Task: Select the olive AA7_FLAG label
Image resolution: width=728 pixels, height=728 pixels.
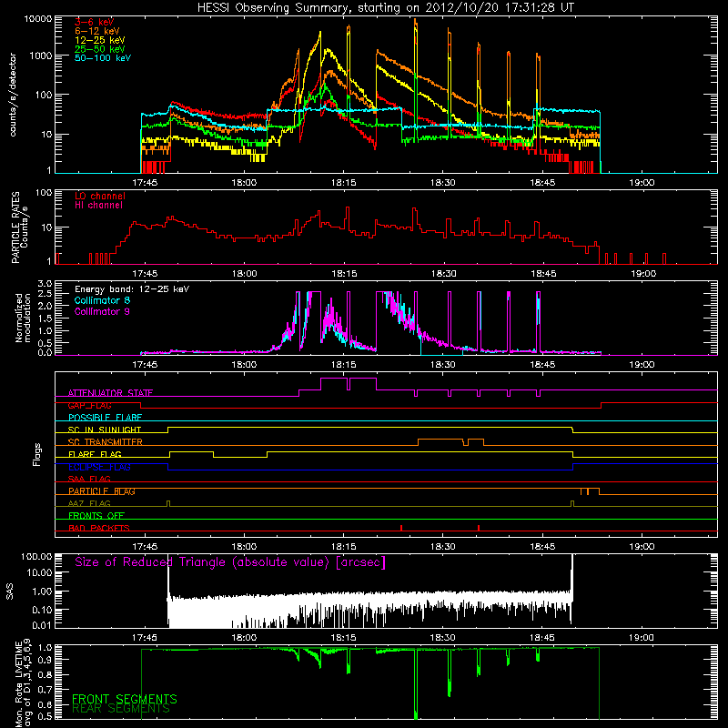Action: 89,504
